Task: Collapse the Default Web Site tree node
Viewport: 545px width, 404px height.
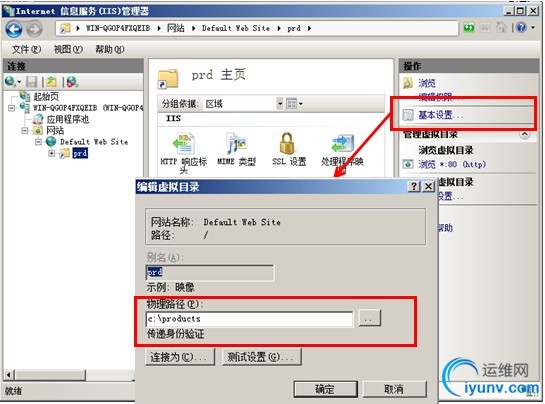Action: pos(39,142)
